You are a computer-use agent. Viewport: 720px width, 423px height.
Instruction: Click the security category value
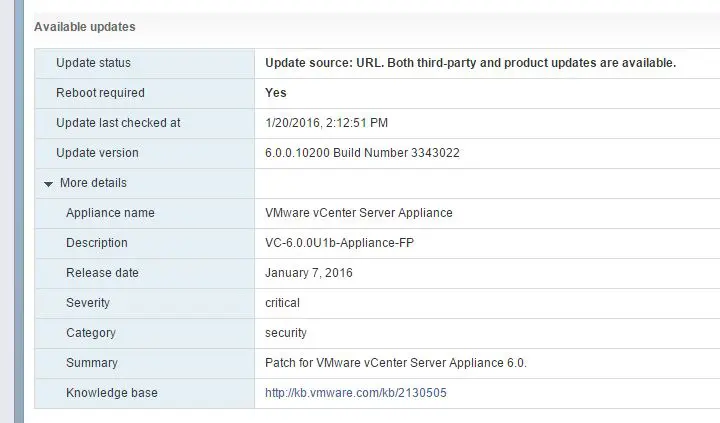click(x=286, y=333)
